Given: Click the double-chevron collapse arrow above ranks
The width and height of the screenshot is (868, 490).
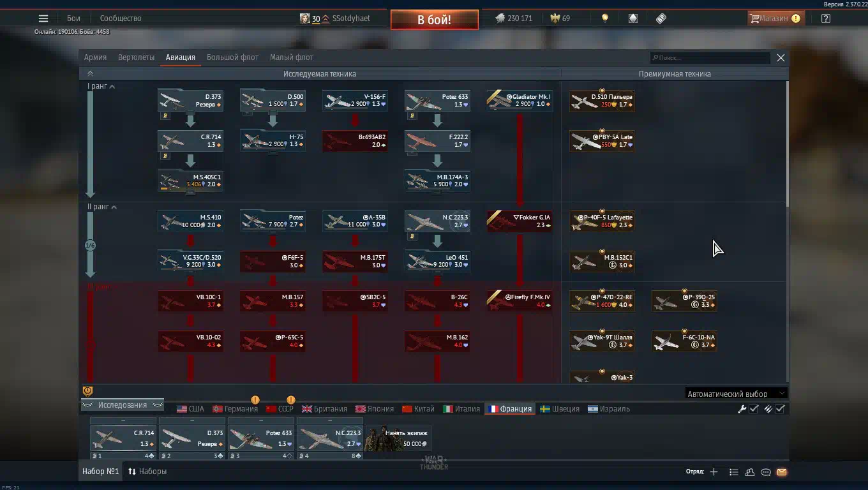Looking at the screenshot, I should [90, 73].
